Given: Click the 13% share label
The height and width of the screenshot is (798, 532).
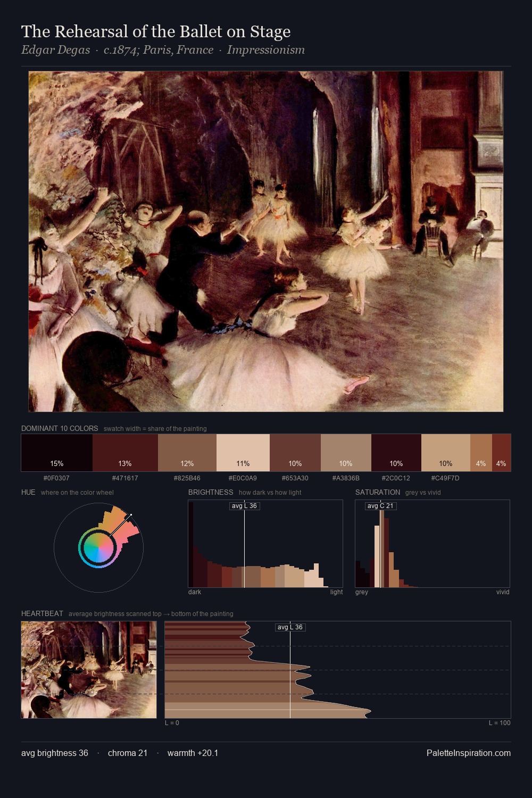Looking at the screenshot, I should (125, 463).
